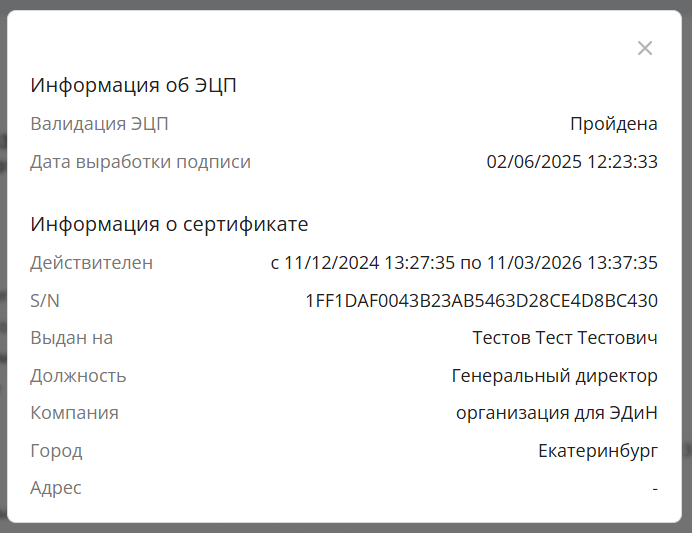692x533 pixels.
Task: Click the 'организация для ЭДиН' company value
Action: point(557,413)
